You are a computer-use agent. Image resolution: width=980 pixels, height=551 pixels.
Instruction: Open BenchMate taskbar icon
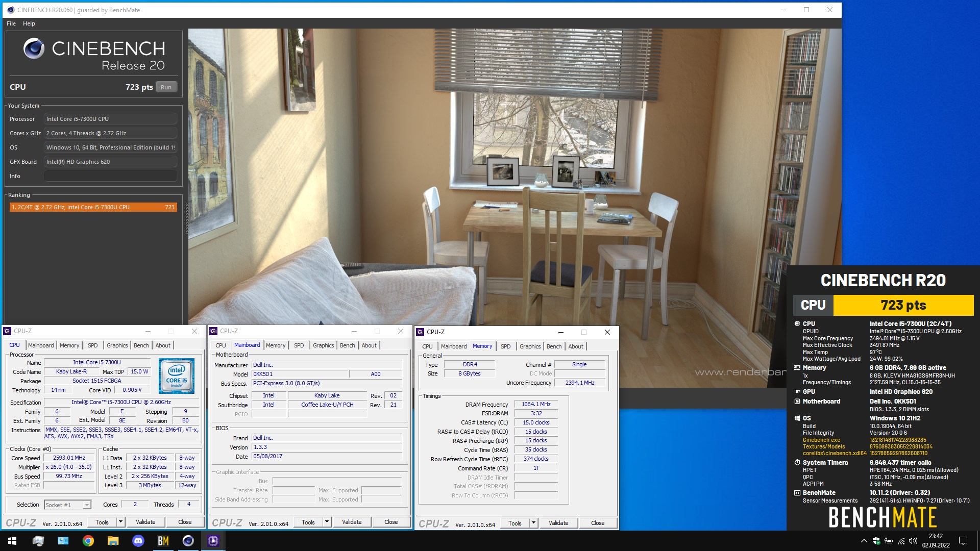coord(163,541)
